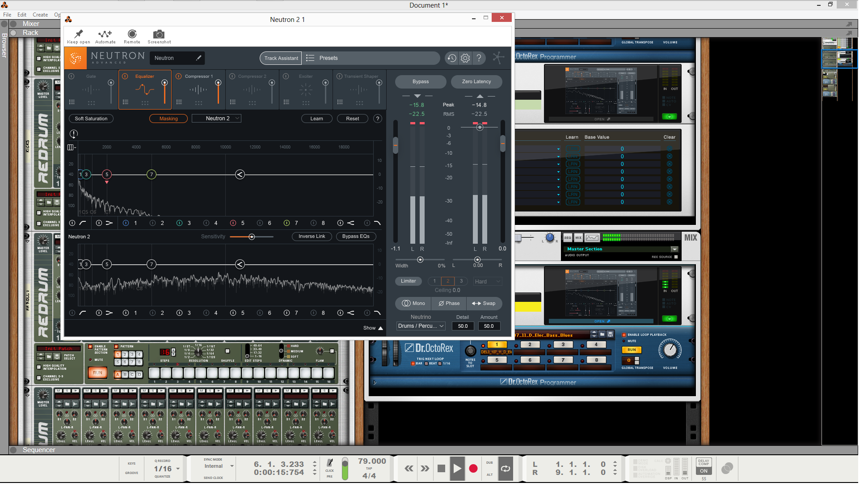Adjust the output pan slider
868x491 pixels.
477,259
